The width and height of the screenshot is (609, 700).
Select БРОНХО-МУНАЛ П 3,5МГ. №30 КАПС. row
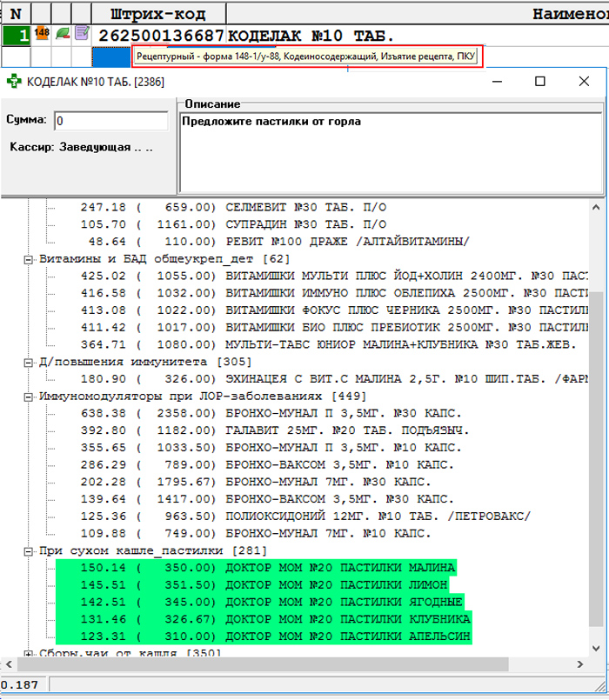(x=271, y=414)
